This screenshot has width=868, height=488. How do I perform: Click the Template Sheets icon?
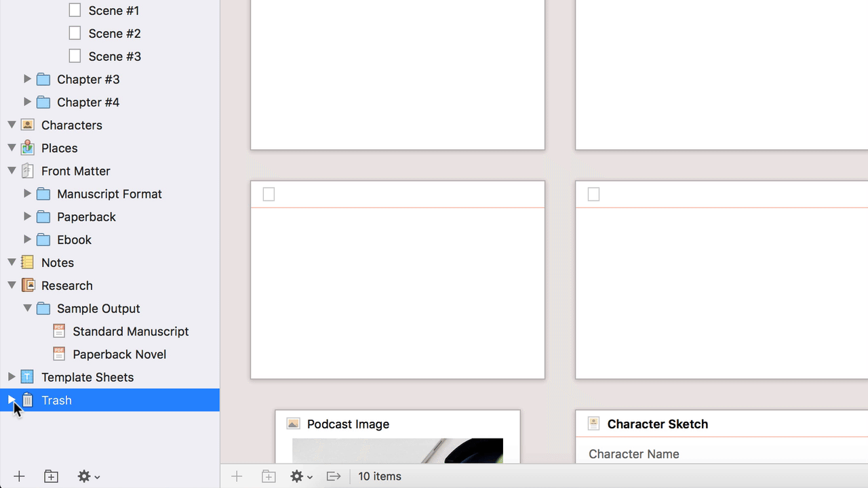[27, 377]
